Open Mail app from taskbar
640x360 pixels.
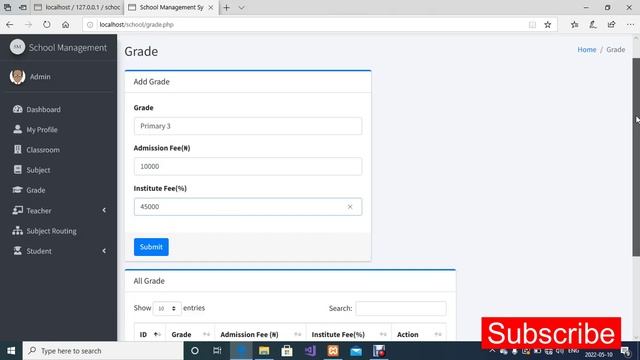coord(356,351)
